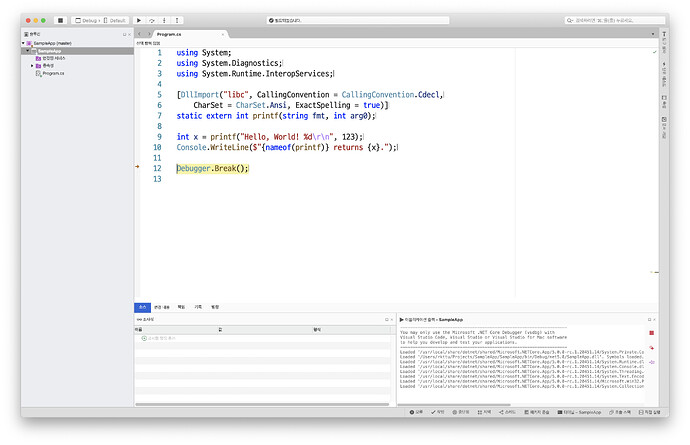Stop the debugging session from the toolbar
The width and height of the screenshot is (690, 445).
(60, 20)
